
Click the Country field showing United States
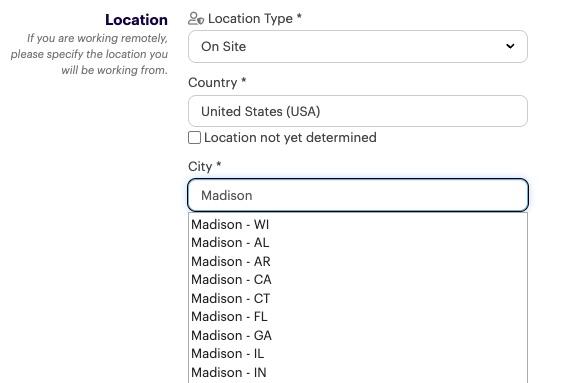click(x=358, y=111)
